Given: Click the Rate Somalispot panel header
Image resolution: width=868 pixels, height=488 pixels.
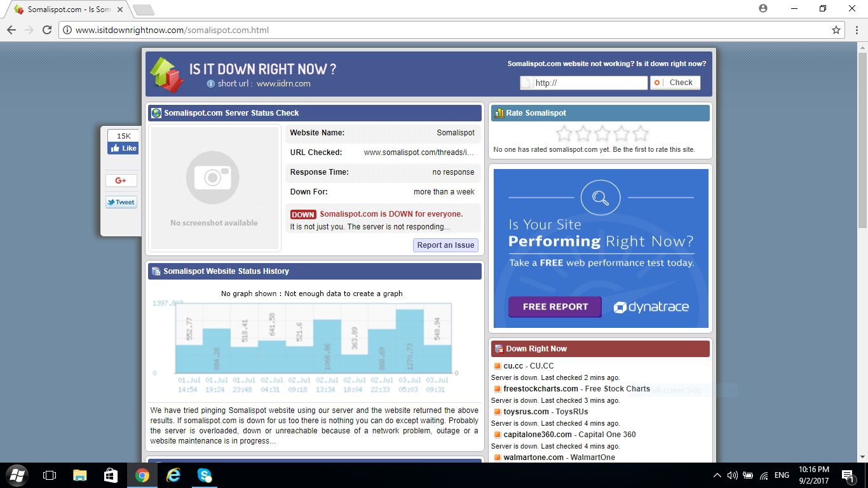Looking at the screenshot, I should 600,113.
